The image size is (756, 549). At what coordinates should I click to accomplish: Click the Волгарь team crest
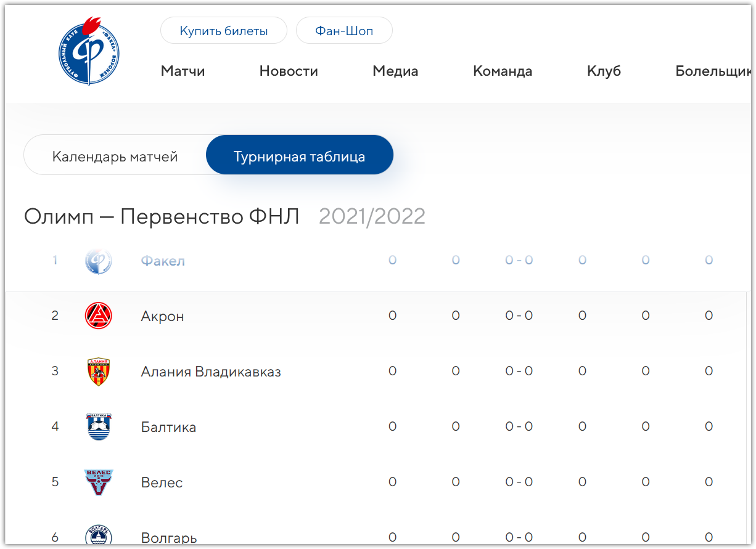point(98,535)
